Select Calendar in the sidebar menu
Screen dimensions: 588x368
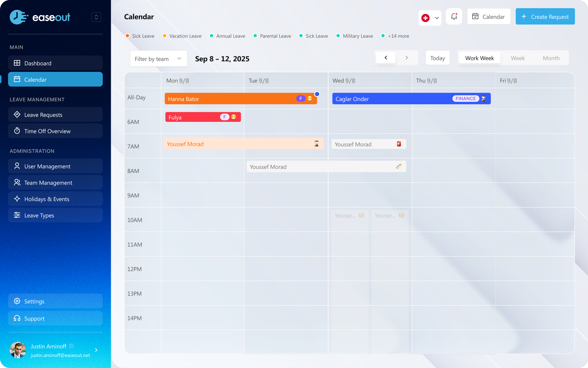55,79
